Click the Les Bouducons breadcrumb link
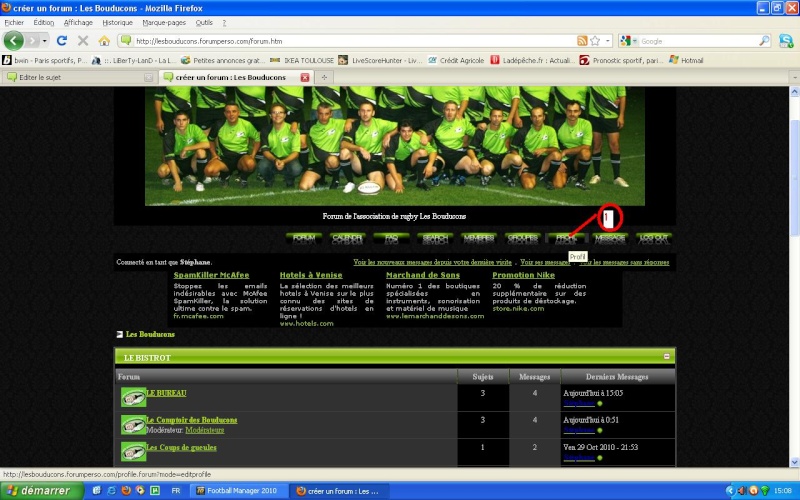This screenshot has height=500, width=800. tap(150, 334)
